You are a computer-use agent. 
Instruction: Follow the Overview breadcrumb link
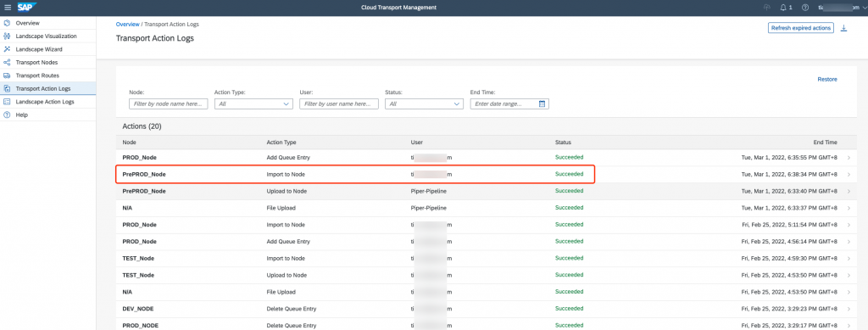pos(127,25)
